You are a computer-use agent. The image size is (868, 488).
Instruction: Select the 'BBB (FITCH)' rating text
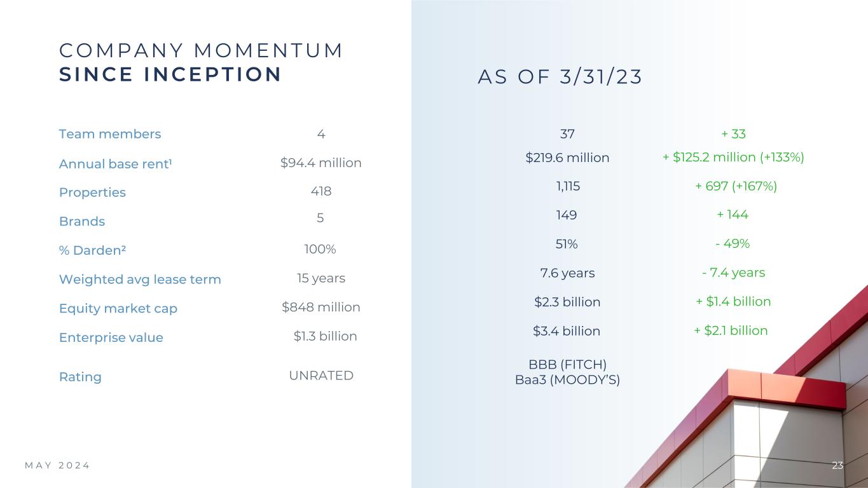568,365
